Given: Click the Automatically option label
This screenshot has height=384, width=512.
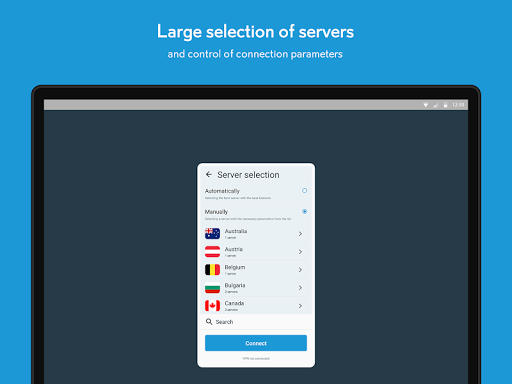Looking at the screenshot, I should 222,191.
